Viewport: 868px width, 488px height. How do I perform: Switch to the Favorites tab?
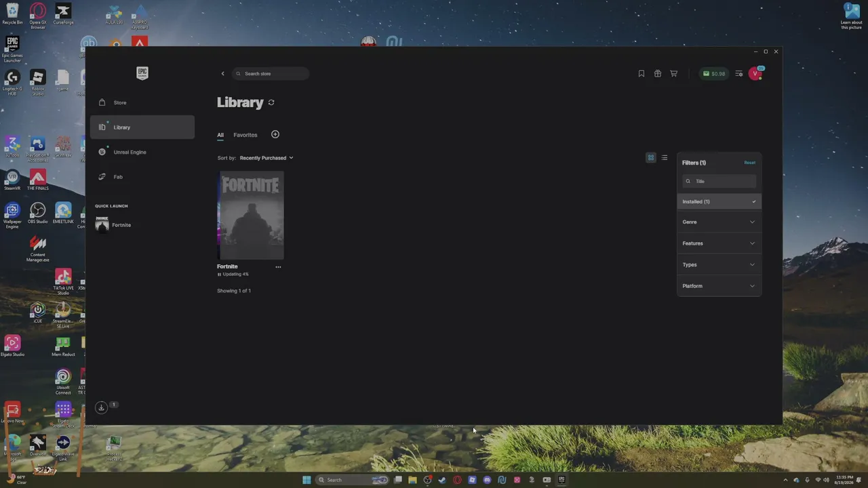[x=245, y=135]
